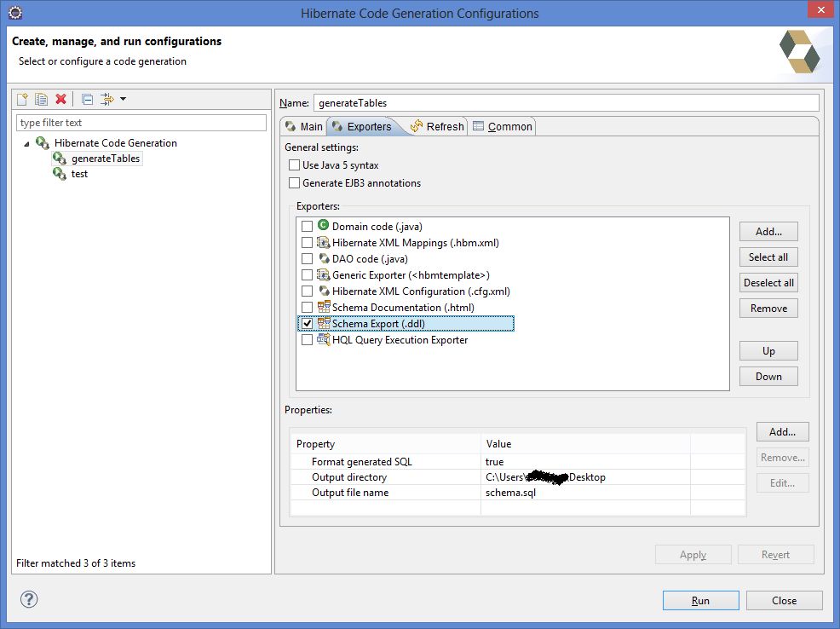Select the Output directory property row
Image resolution: width=840 pixels, height=629 pixels.
pyautogui.click(x=518, y=477)
